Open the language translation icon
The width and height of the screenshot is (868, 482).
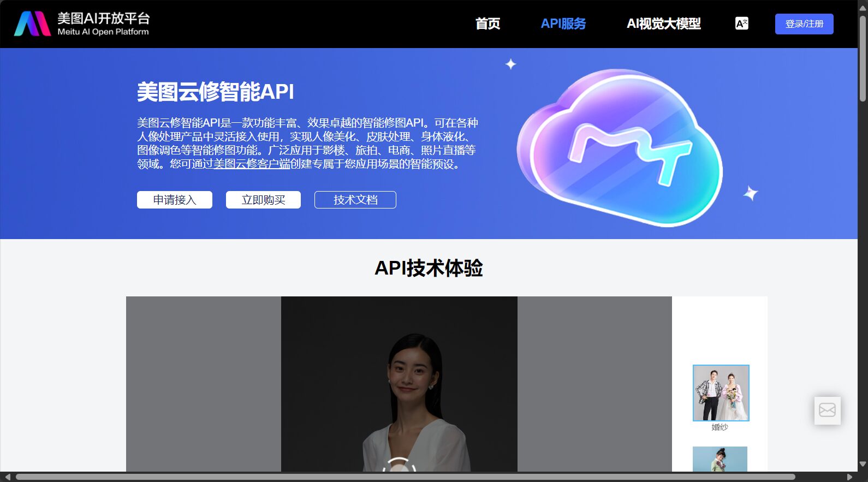[741, 23]
